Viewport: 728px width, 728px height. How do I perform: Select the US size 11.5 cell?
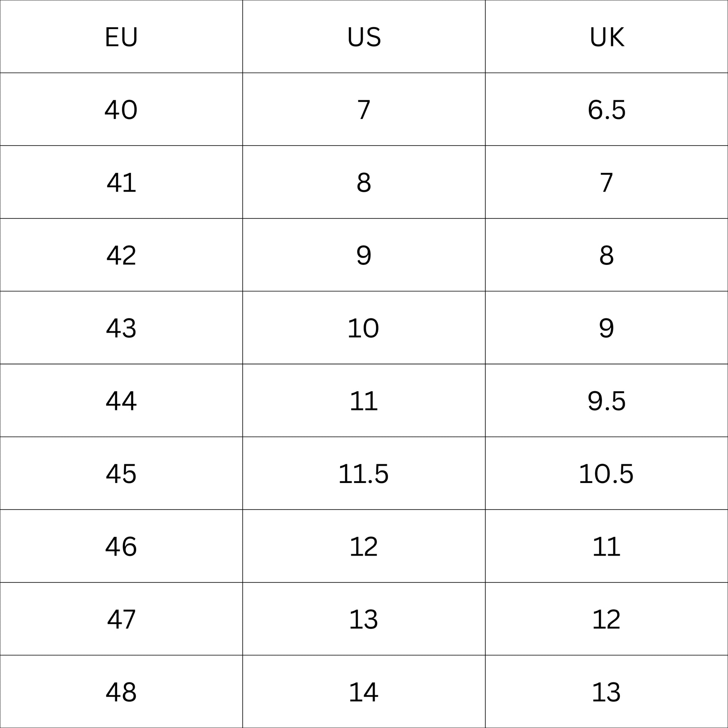coord(364,473)
